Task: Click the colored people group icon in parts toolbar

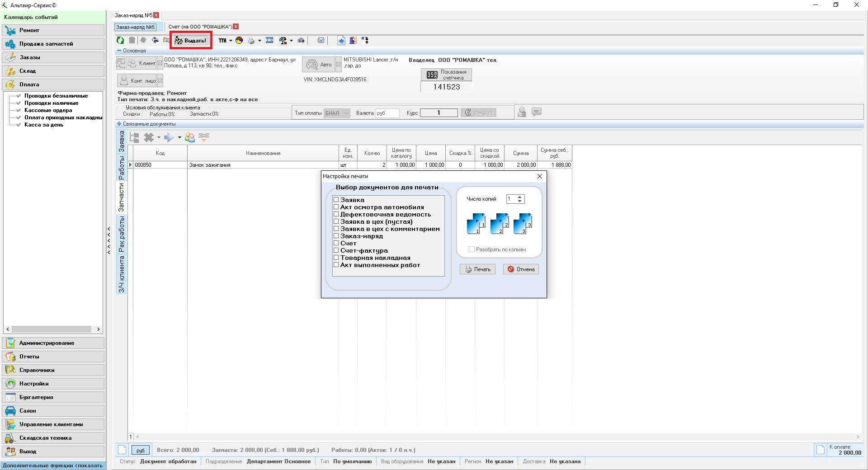Action: (x=190, y=137)
